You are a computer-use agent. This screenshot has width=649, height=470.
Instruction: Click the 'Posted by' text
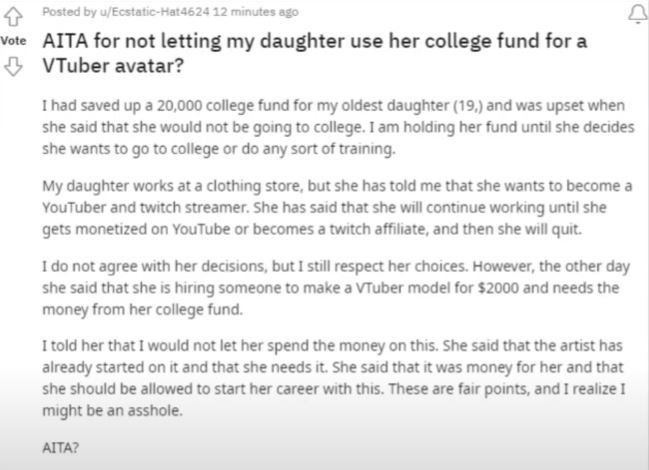(69, 12)
